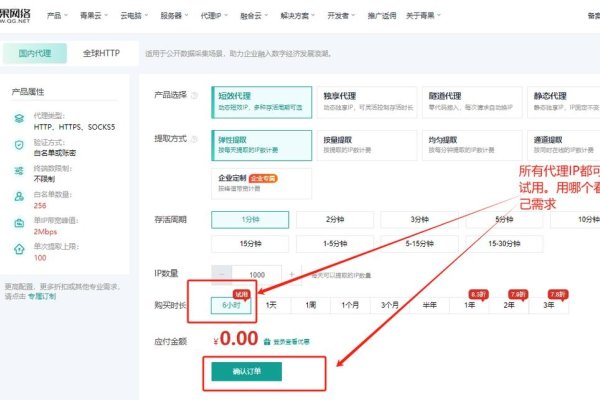This screenshot has height=400, width=600.
Task: Switch to the 国内代理 tab
Action: (35, 53)
